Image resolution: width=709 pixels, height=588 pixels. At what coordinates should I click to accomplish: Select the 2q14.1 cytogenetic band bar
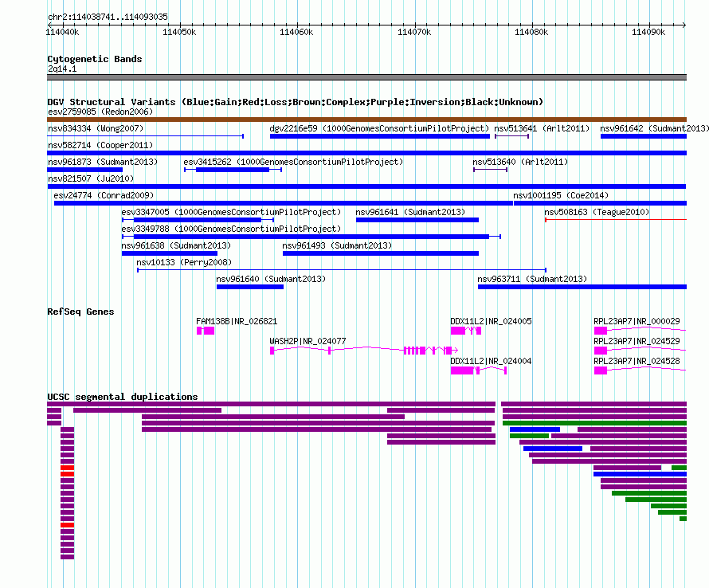coord(366,78)
